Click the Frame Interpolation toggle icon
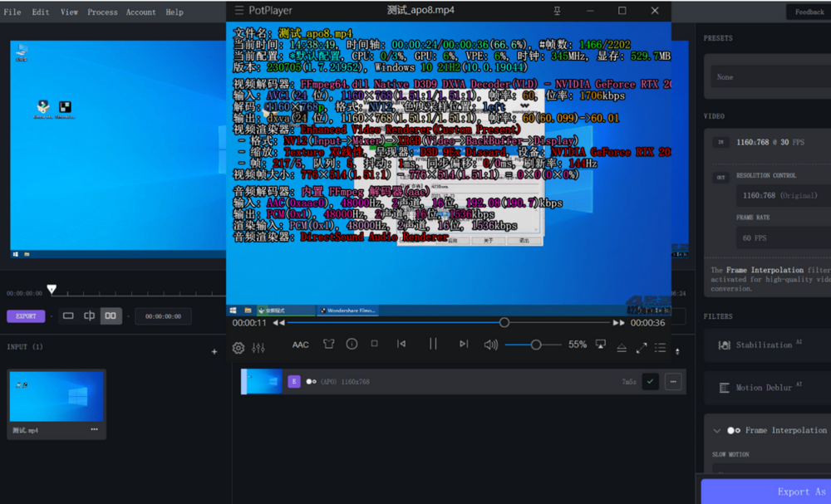The height and width of the screenshot is (504, 831). tap(734, 430)
